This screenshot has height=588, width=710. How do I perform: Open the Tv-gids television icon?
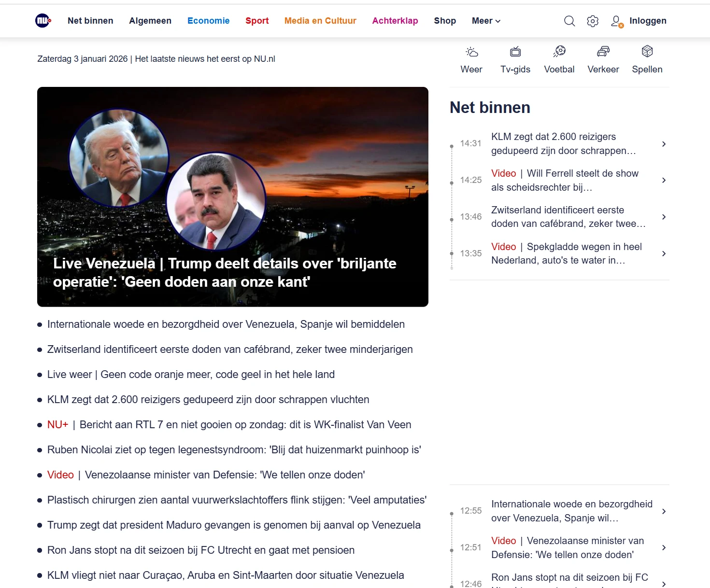point(515,52)
